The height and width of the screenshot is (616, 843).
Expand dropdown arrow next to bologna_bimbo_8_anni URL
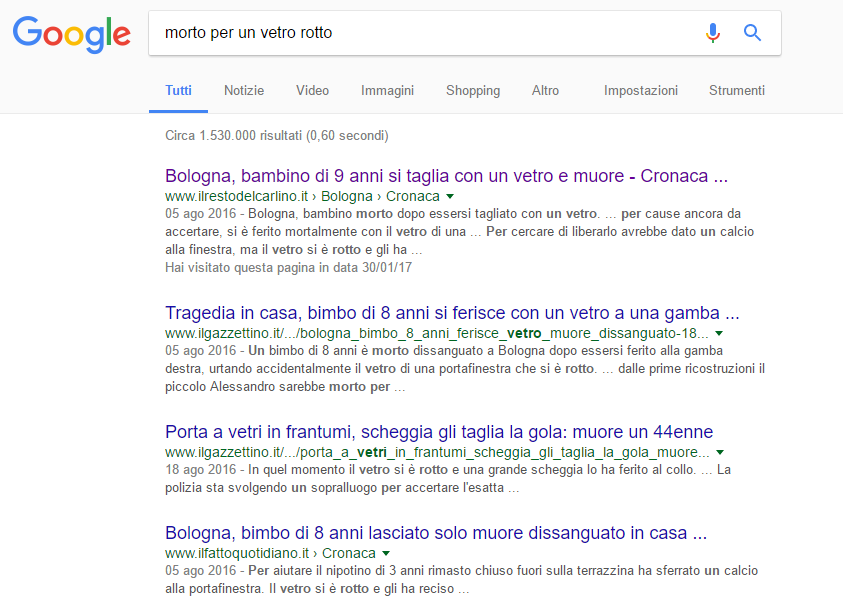(x=719, y=333)
